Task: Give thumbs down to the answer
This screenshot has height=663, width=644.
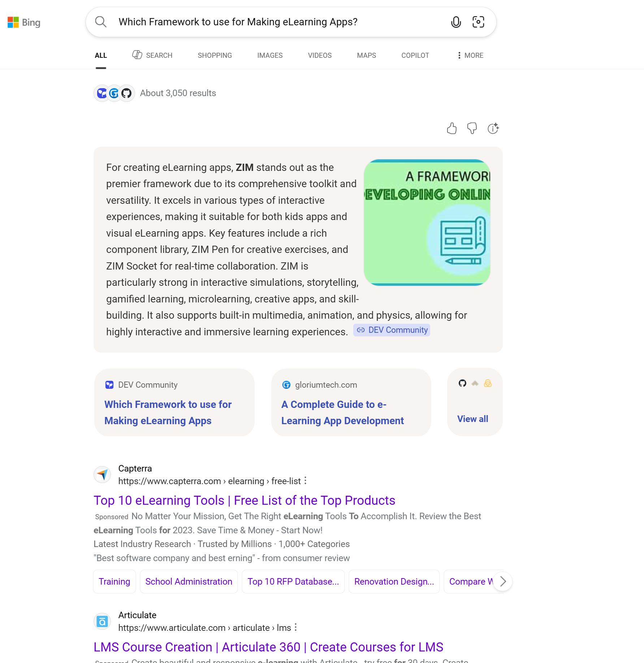Action: tap(472, 129)
